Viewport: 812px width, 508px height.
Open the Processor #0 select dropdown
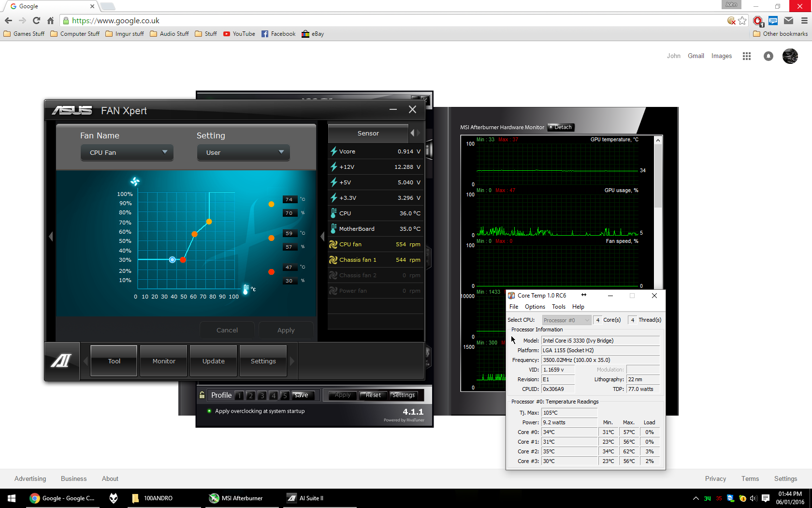click(x=566, y=320)
